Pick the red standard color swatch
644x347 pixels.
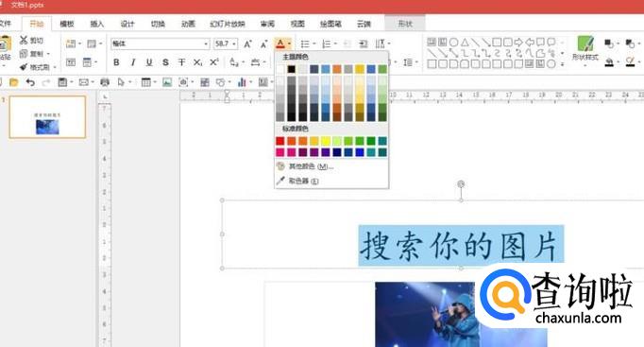click(x=280, y=141)
